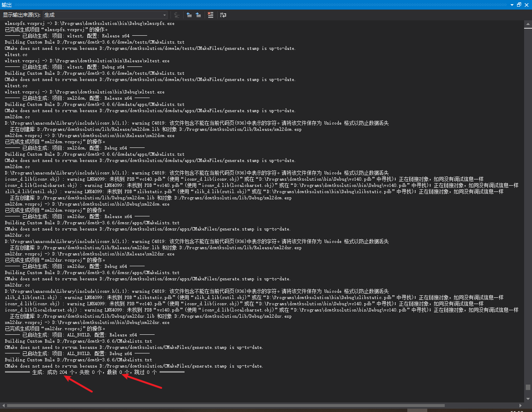This screenshot has width=532, height=412.
Task: Jump to previous message in output
Action: (189, 15)
